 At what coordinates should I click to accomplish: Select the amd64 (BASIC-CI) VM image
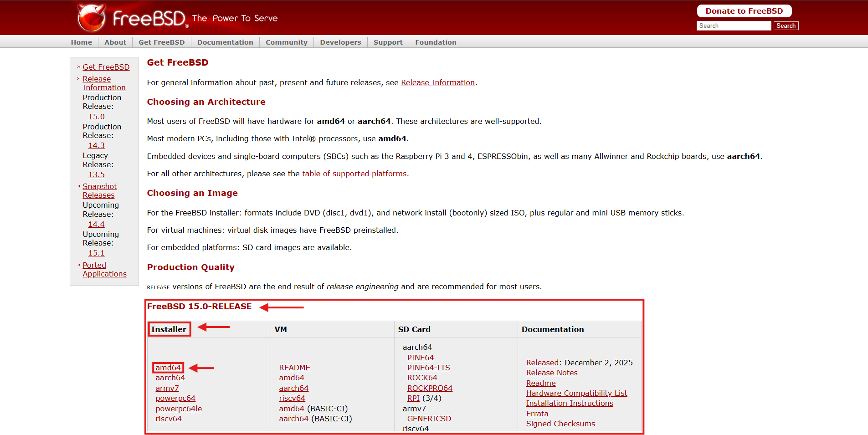point(292,409)
